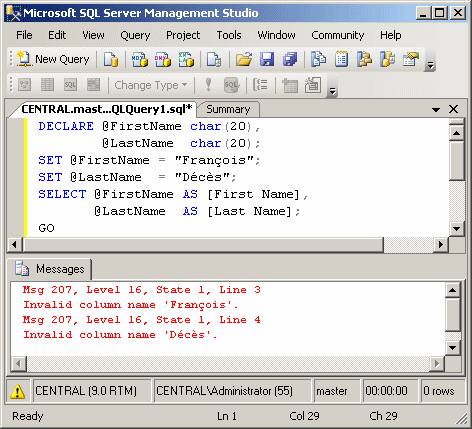This screenshot has width=472, height=429.
Task: Open the Project menu
Action: click(183, 35)
